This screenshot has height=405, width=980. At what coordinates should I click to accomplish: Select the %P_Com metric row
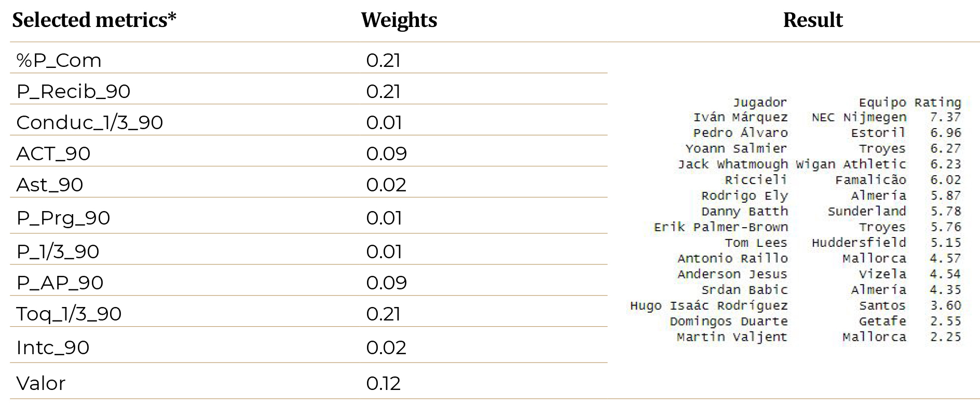(x=59, y=60)
